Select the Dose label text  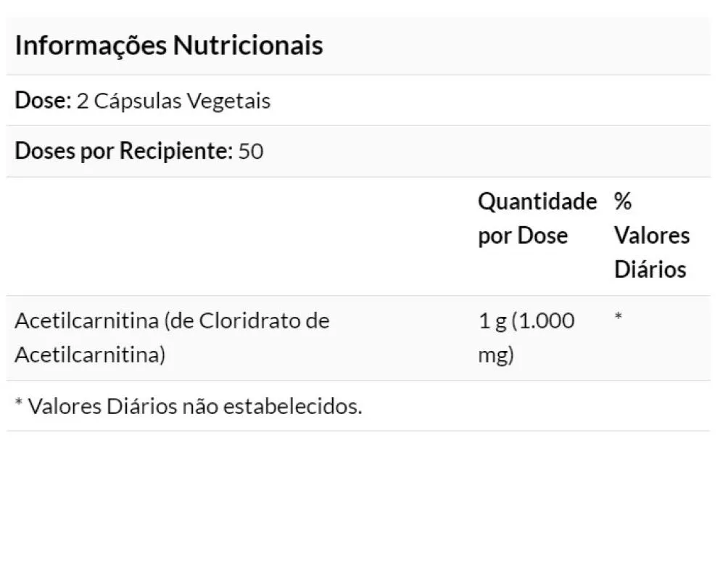click(44, 100)
